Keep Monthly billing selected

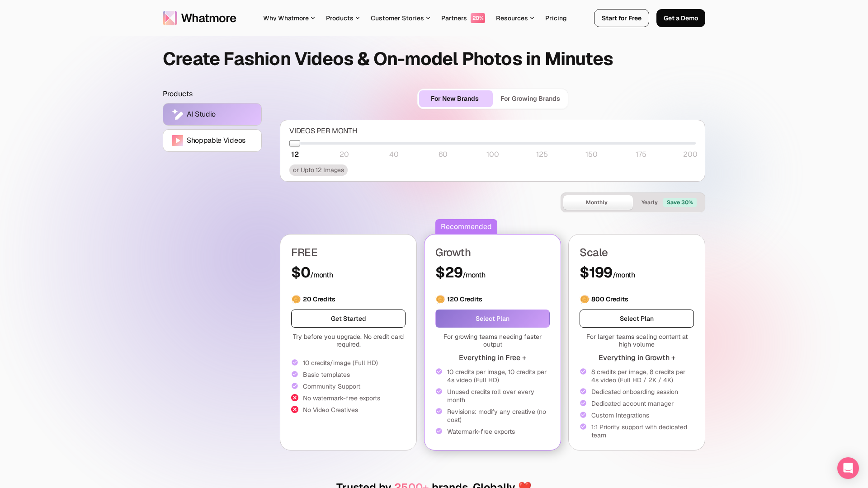tap(597, 202)
